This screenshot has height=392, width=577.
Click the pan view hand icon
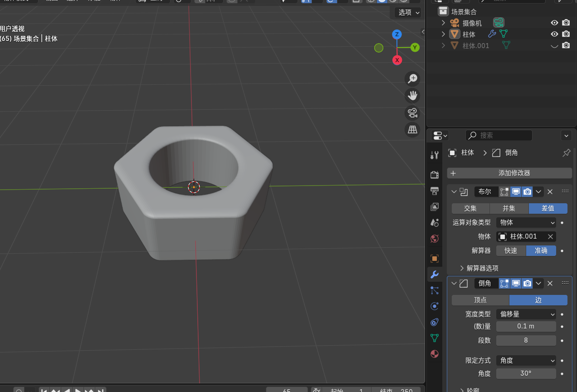pos(412,95)
